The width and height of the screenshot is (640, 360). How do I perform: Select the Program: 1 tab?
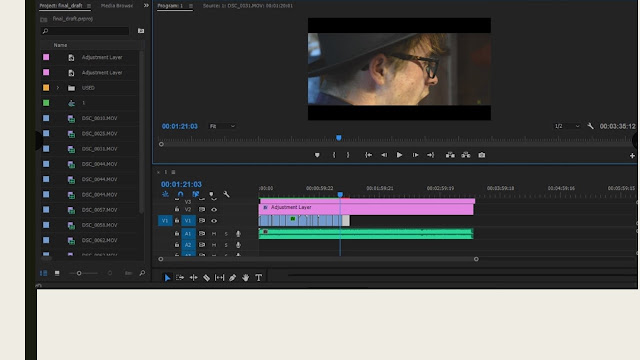[170, 6]
